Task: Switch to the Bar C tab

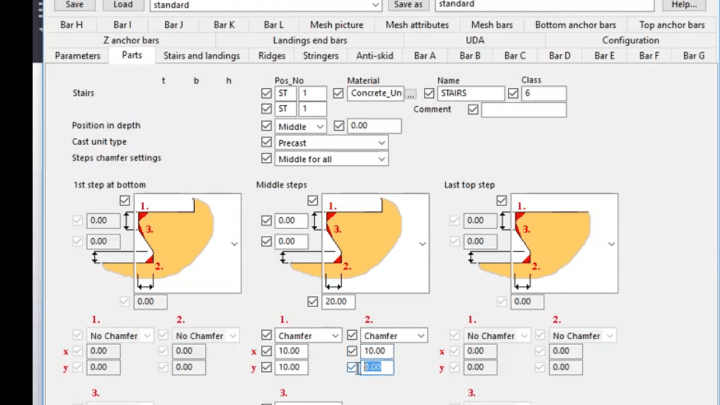Action: tap(515, 56)
